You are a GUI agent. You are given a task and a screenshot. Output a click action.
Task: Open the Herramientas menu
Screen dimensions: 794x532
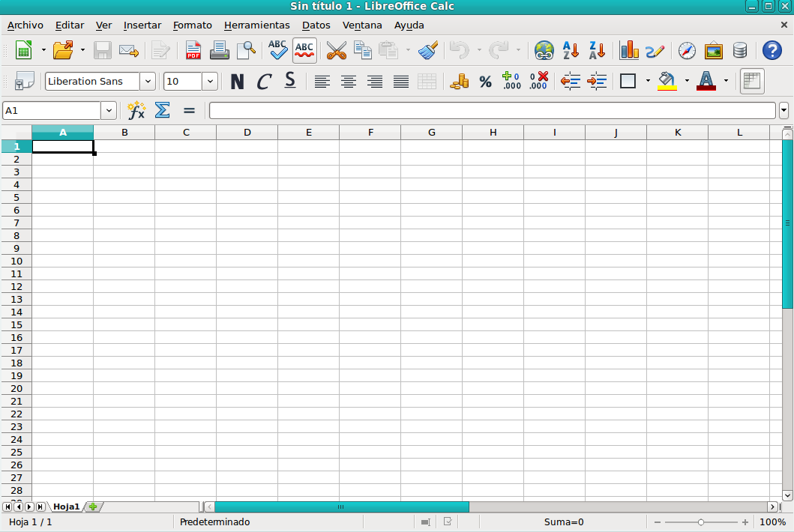tap(256, 25)
